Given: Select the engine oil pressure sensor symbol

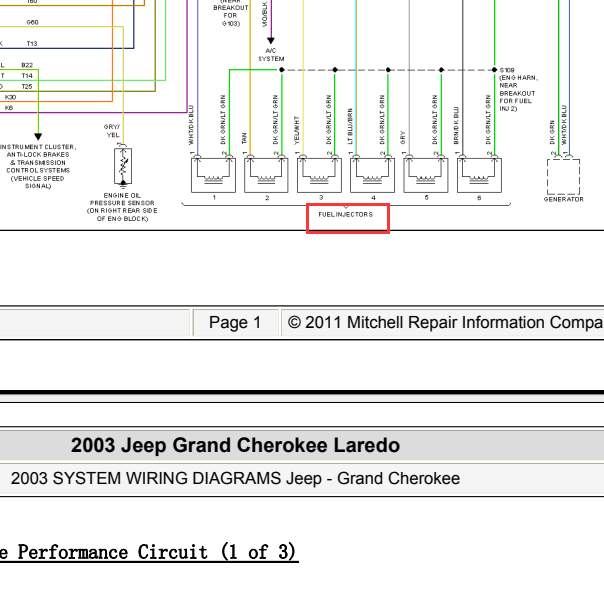Looking at the screenshot, I should tap(123, 166).
